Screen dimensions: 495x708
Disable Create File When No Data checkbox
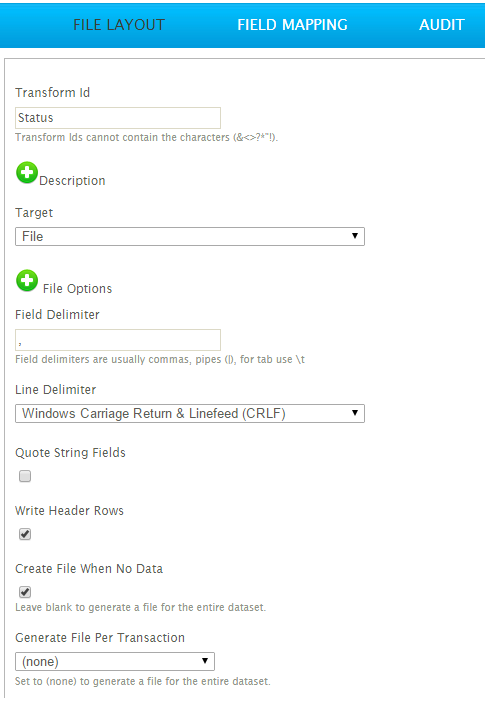[x=25, y=592]
